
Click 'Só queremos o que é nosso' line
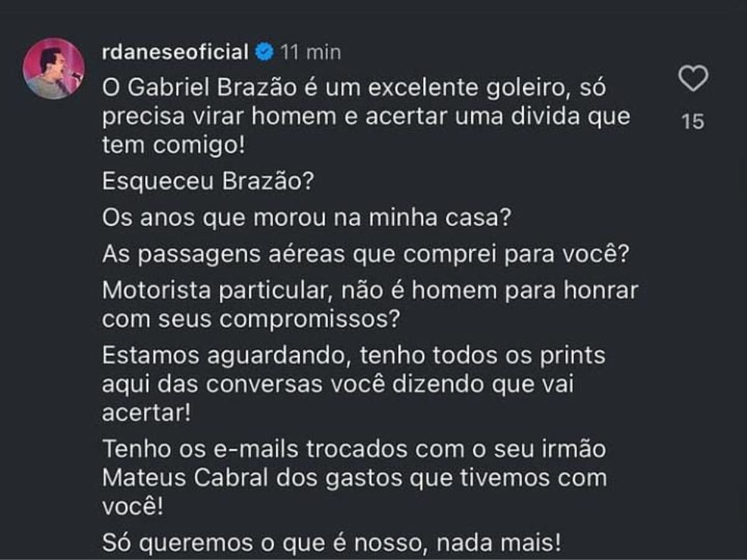click(x=332, y=544)
